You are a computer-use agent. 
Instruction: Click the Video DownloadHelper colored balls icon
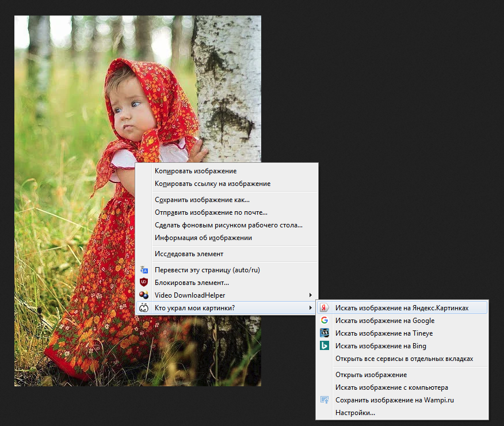(x=144, y=295)
